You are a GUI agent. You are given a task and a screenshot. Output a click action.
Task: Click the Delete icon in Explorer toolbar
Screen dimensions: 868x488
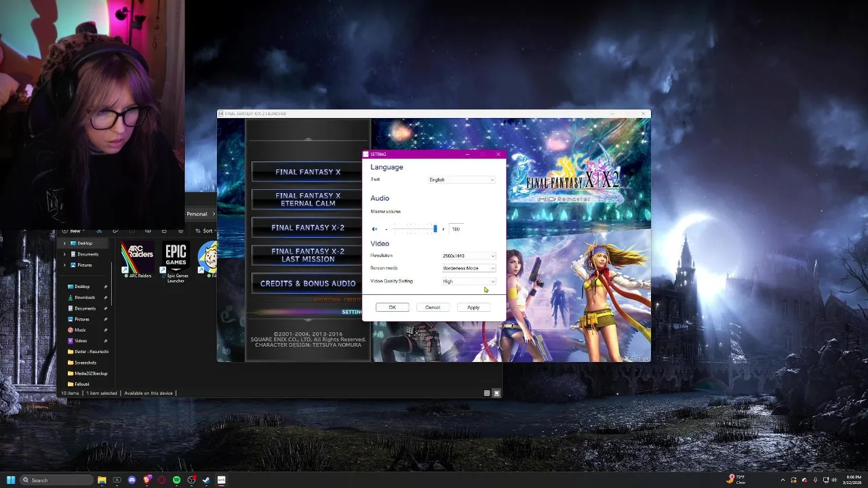(180, 231)
